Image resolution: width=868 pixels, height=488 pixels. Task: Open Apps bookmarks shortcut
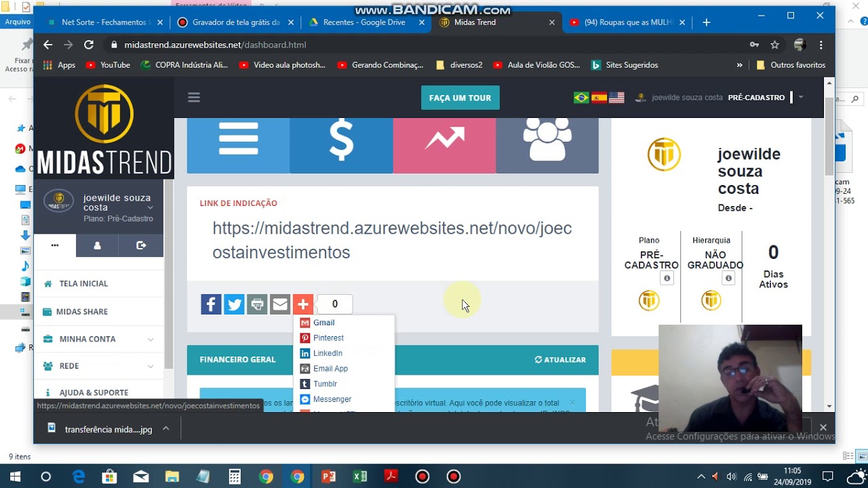(59, 65)
